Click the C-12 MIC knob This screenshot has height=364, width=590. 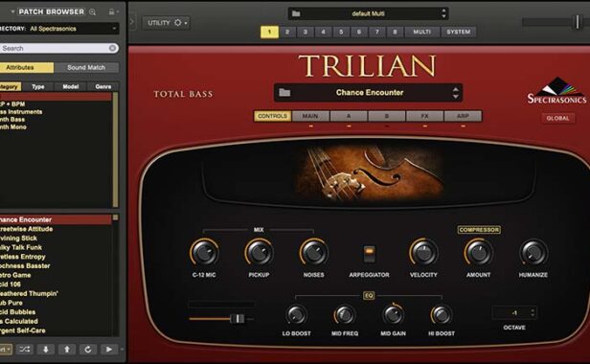(204, 252)
